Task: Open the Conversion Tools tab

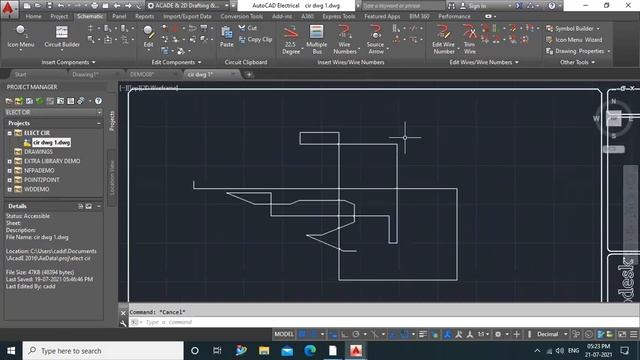Action: [242, 16]
